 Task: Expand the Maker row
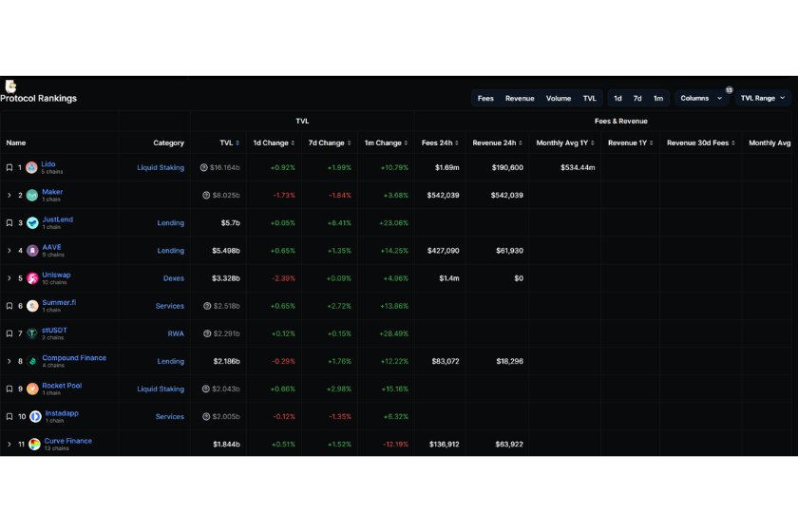point(9,195)
